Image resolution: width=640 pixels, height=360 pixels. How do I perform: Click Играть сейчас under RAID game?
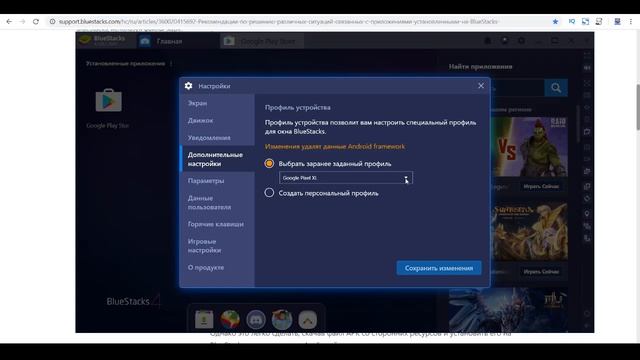coord(541,187)
